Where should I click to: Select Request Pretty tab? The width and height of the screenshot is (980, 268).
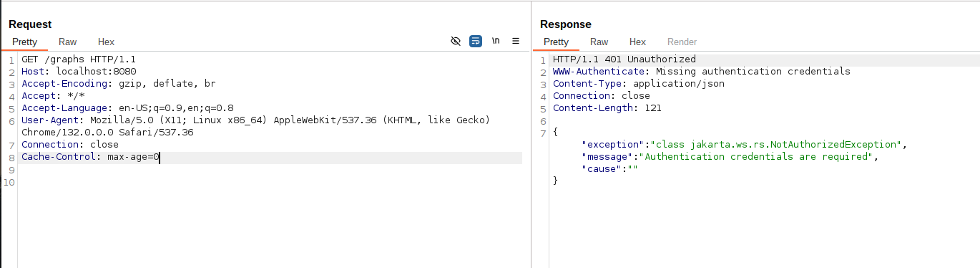[24, 42]
